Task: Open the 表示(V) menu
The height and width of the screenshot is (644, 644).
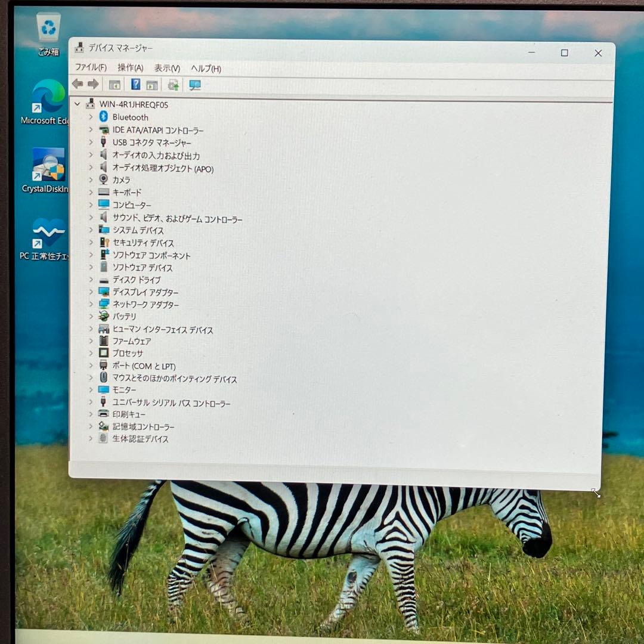Action: (x=167, y=69)
